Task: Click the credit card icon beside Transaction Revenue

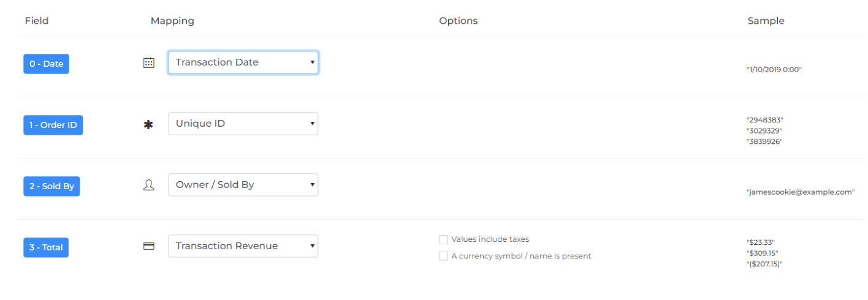Action: click(x=148, y=246)
